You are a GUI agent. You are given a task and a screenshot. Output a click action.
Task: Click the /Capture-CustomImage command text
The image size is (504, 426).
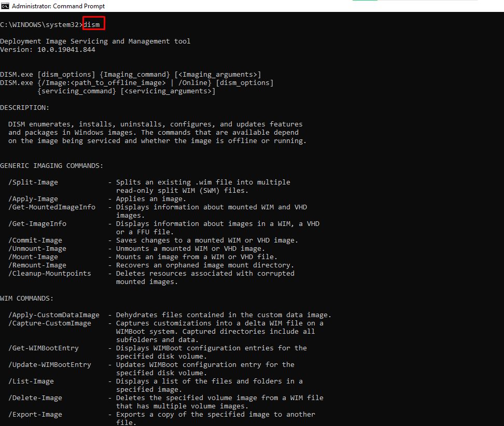click(x=50, y=323)
